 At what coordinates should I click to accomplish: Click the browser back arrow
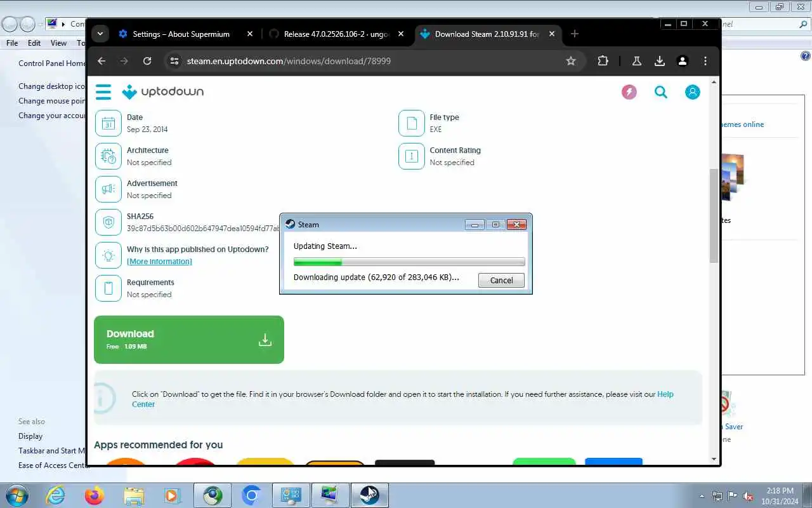click(x=101, y=61)
